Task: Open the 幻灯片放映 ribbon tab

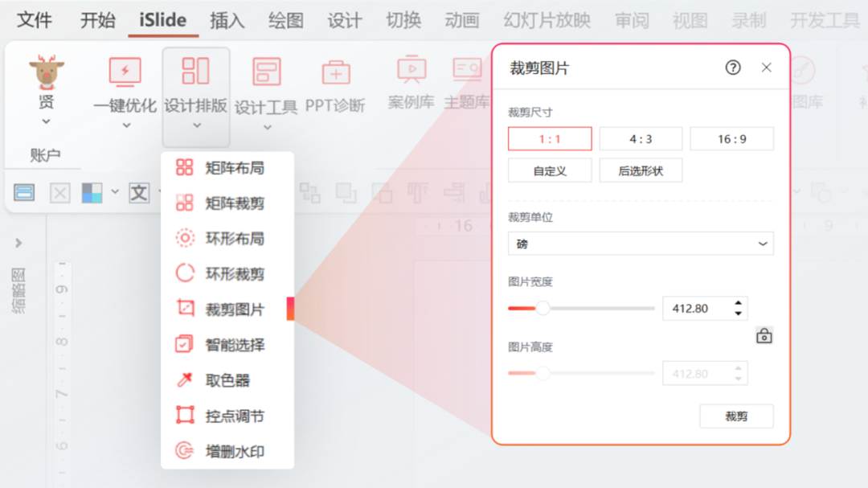Action: click(547, 20)
